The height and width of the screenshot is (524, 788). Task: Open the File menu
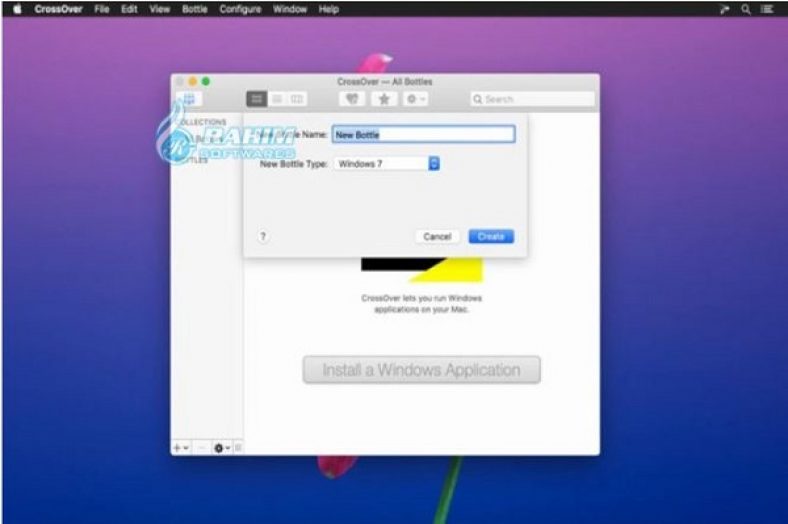(x=102, y=9)
